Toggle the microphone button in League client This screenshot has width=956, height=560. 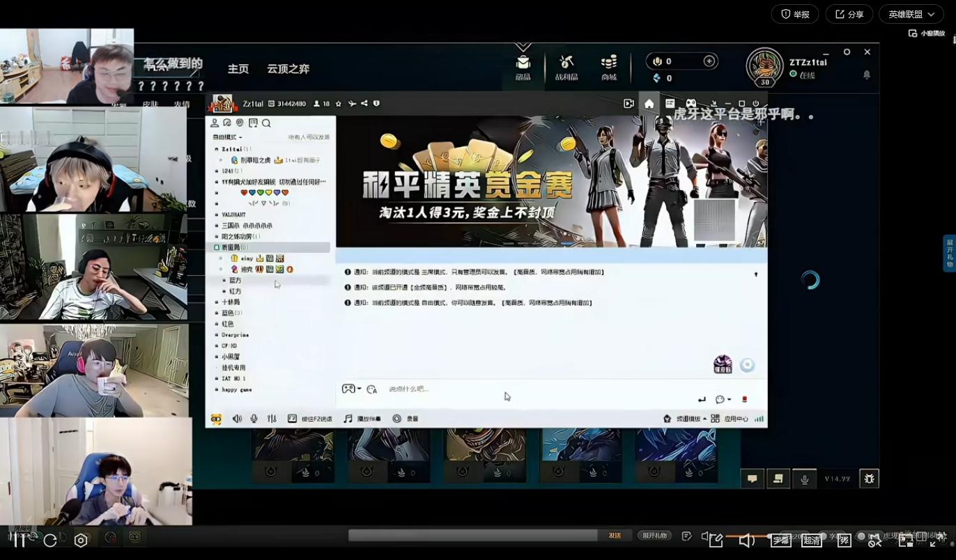point(804,479)
